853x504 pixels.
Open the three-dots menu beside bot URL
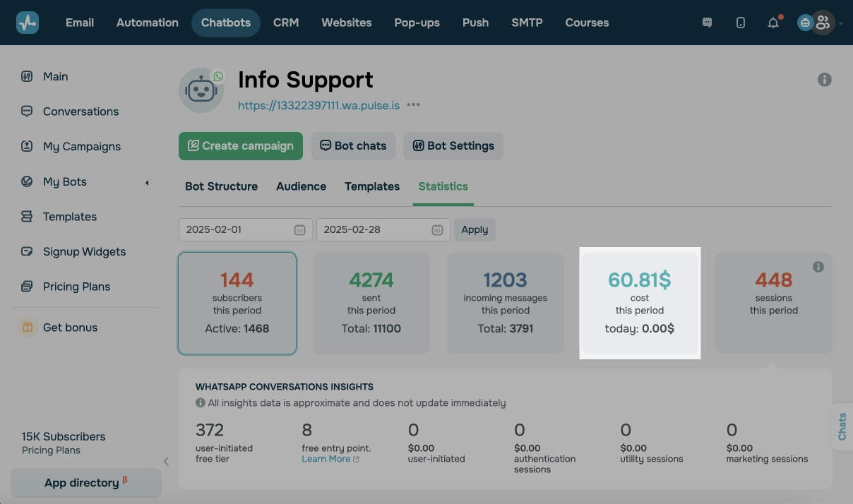[x=414, y=105]
